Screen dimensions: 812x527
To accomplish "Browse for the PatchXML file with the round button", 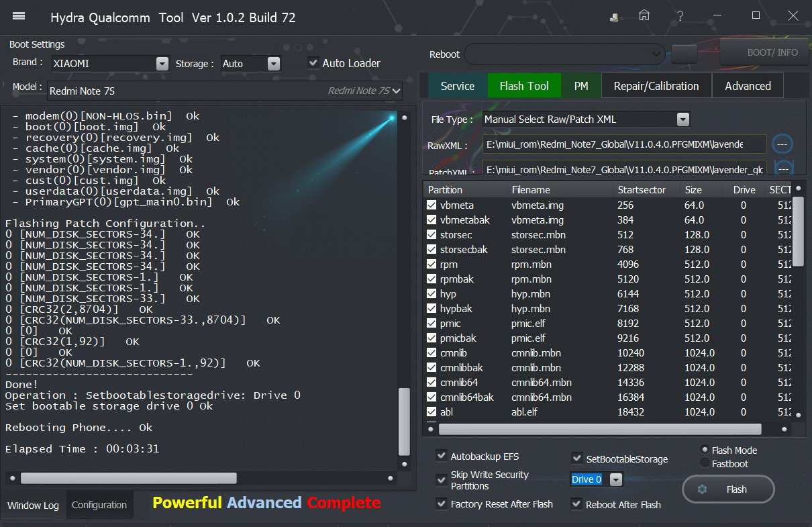I will [782, 168].
